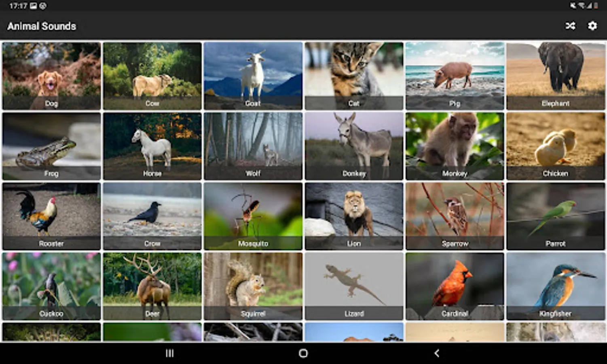Tap the back arrow in the navigation bar

click(437, 353)
